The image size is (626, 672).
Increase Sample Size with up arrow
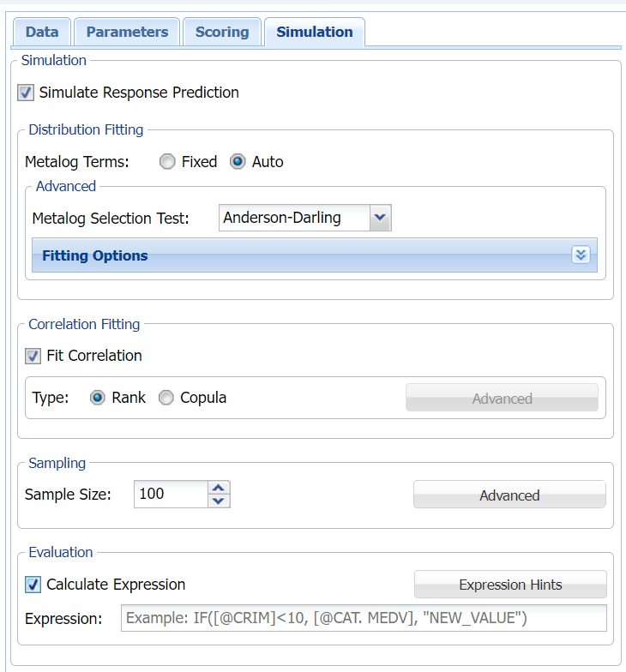tap(220, 488)
